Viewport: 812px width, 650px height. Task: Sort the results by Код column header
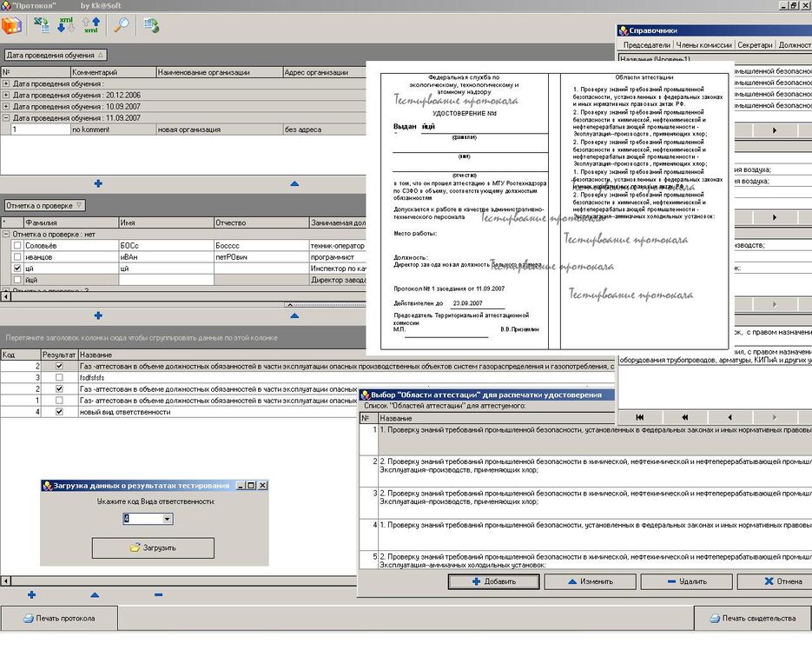coord(20,355)
